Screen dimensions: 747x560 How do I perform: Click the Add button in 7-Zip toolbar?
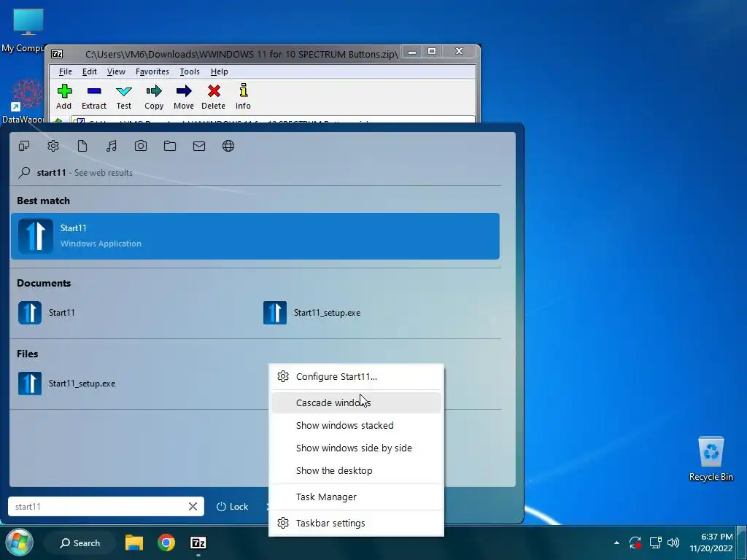point(64,97)
